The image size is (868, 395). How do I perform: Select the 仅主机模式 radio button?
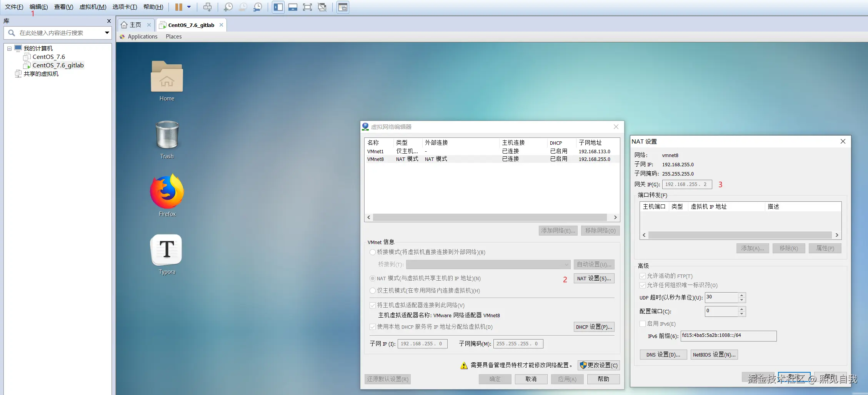click(372, 291)
